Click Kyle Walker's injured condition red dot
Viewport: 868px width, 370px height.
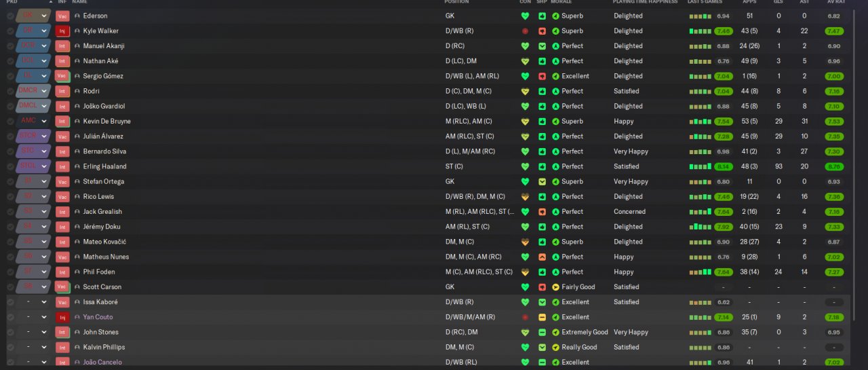[x=524, y=31]
